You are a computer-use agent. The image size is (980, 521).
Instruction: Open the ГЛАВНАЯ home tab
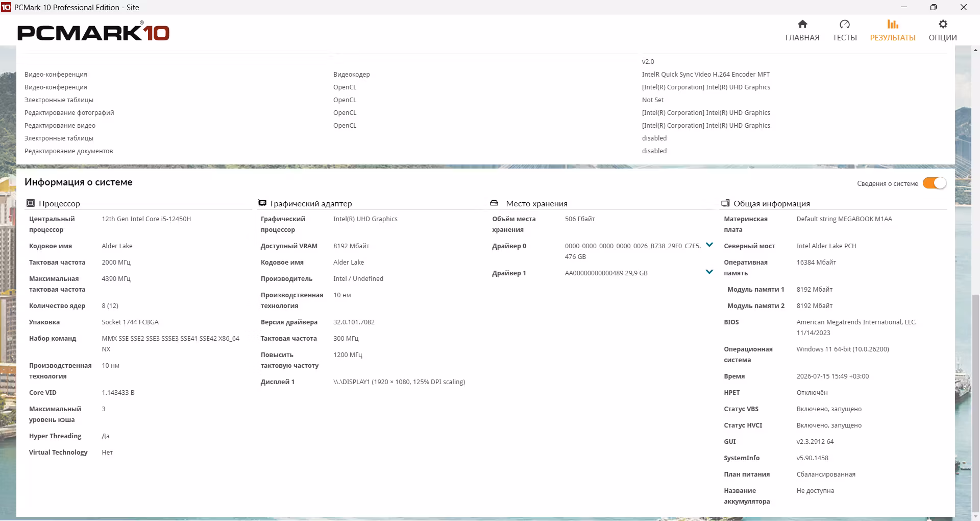(802, 31)
